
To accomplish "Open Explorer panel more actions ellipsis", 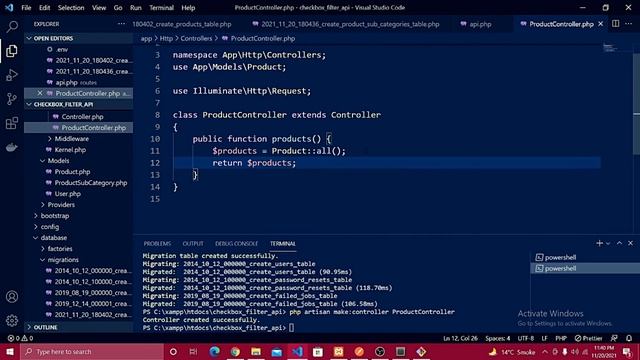I will tap(121, 24).
